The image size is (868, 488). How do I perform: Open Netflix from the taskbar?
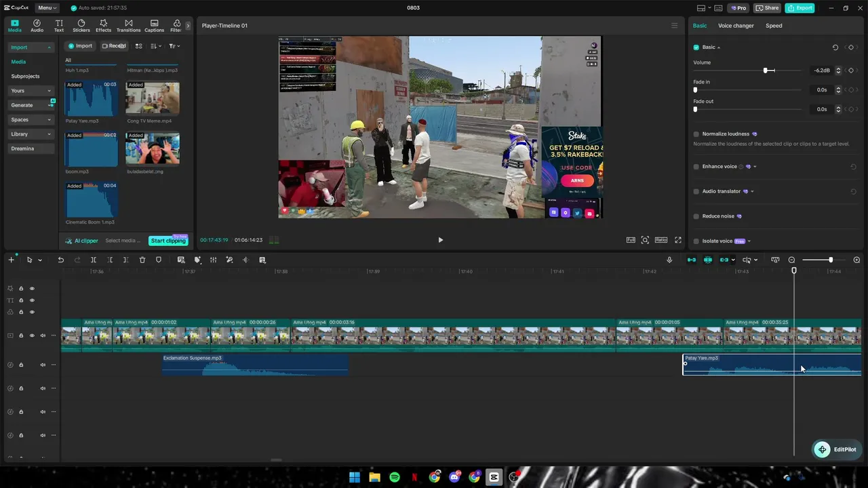414,477
